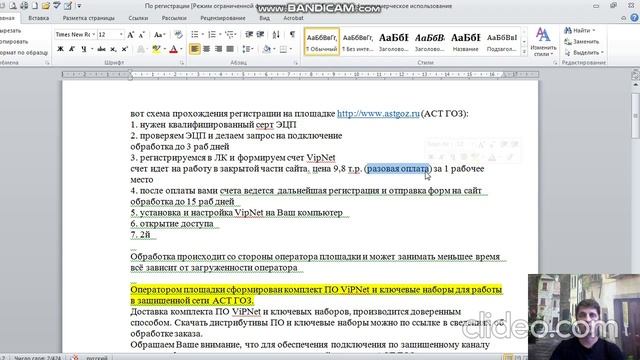Screen dimensions: 640x360
Task: Click the new document icon in quick access
Action: click(x=35, y=6)
